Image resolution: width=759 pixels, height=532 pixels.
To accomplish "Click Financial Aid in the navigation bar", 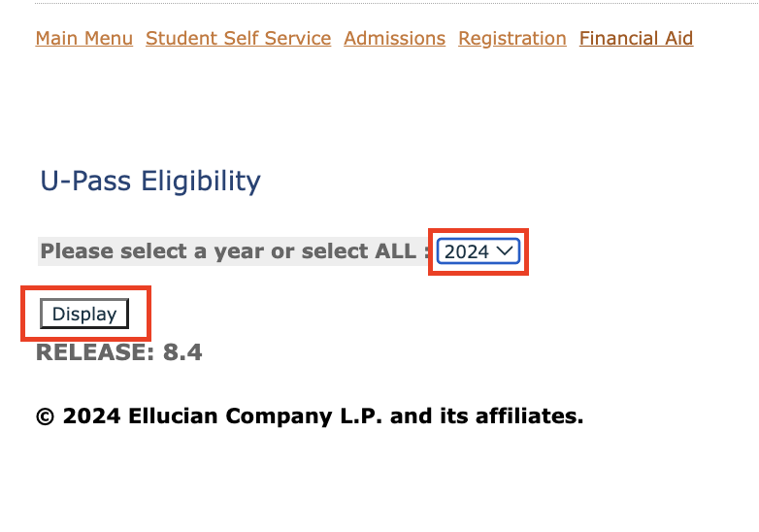I will [636, 39].
